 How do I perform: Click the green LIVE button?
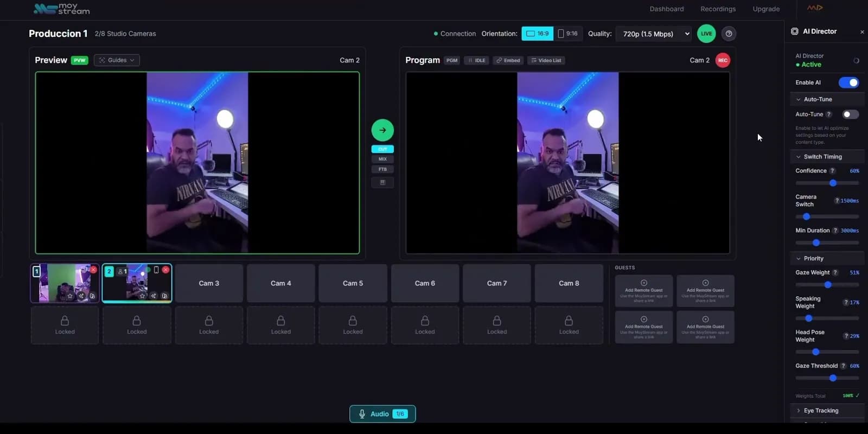(x=706, y=34)
